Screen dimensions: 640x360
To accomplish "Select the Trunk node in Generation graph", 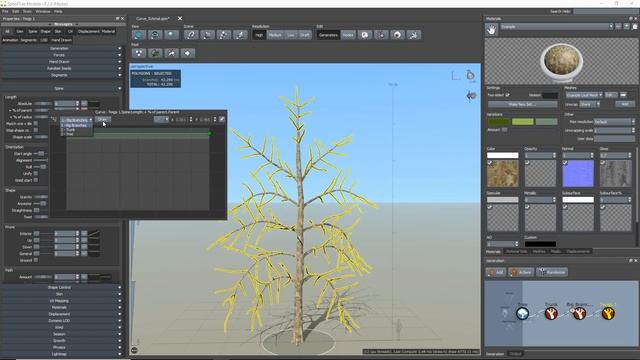I will click(551, 313).
